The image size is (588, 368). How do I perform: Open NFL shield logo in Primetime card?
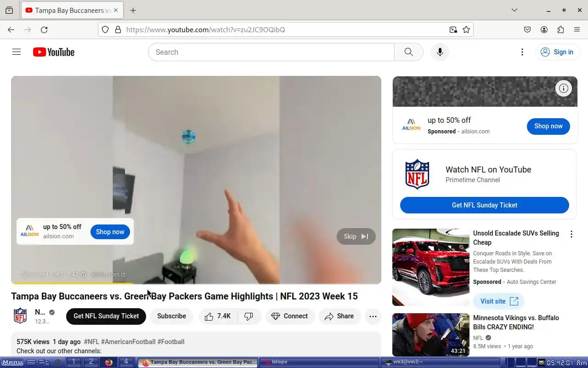(x=417, y=174)
